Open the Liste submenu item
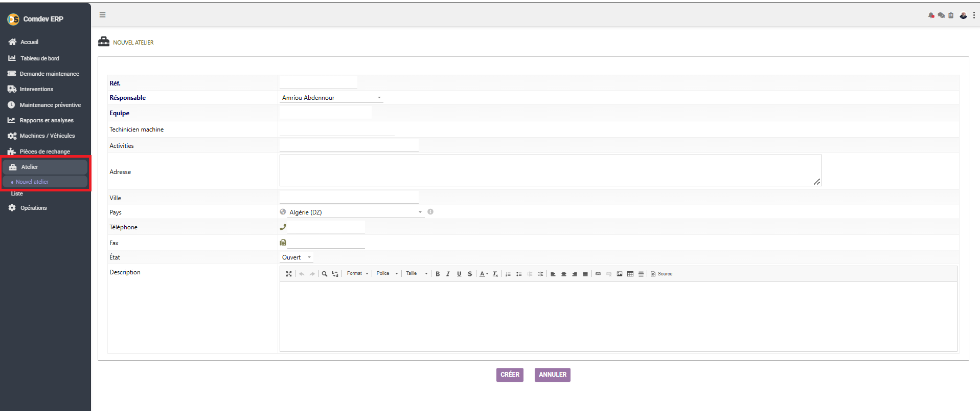Viewport: 980px width, 411px height. pyautogui.click(x=17, y=193)
